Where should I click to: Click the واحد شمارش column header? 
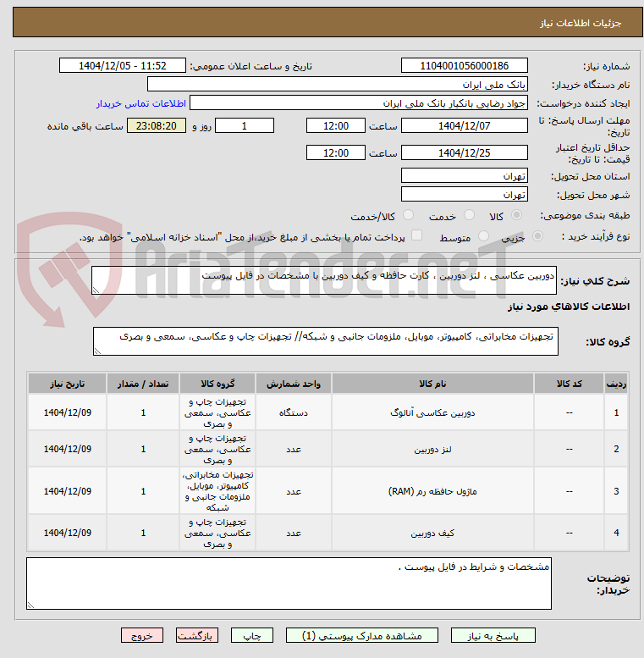point(294,384)
